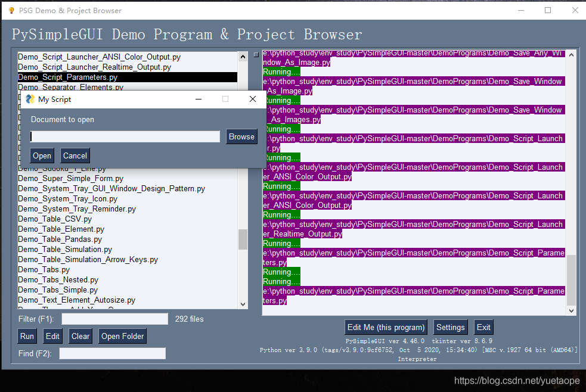Select Demo_Table_Simulation_Arrow_Keys.py in file list
This screenshot has width=586, height=392.
tap(128, 259)
